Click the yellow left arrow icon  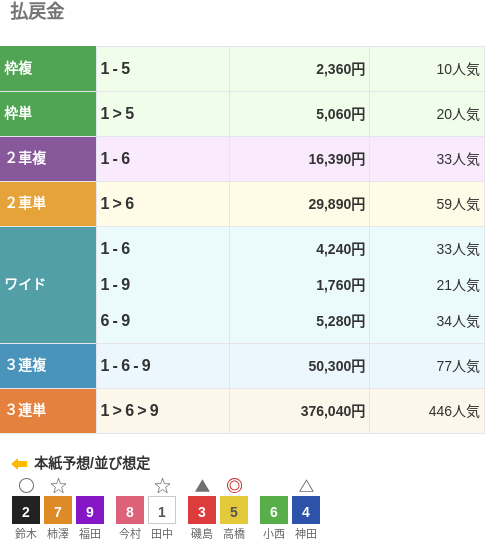pyautogui.click(x=19, y=464)
